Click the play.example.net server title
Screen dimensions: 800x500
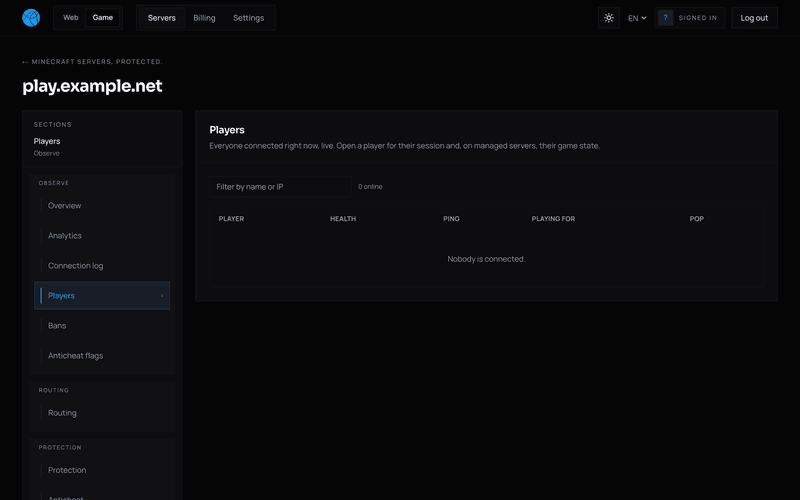pos(92,86)
